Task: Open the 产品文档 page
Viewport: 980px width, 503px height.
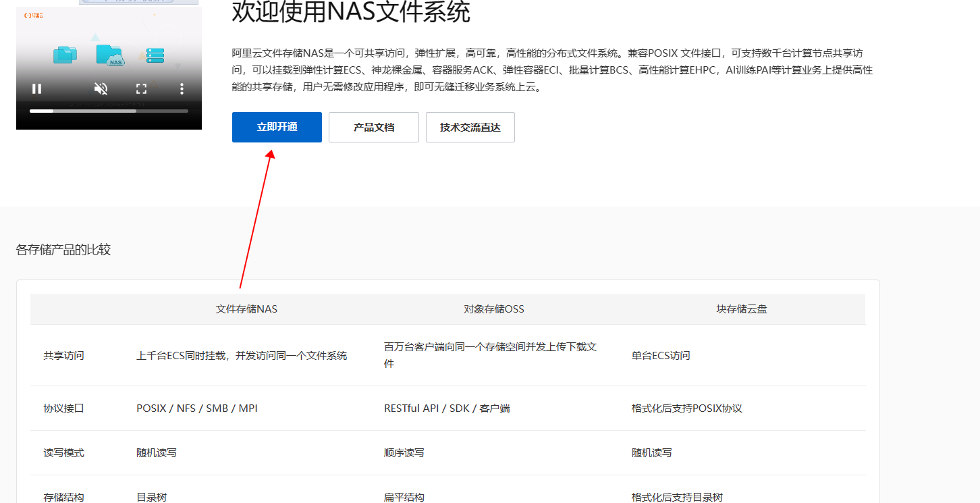Action: 374,127
